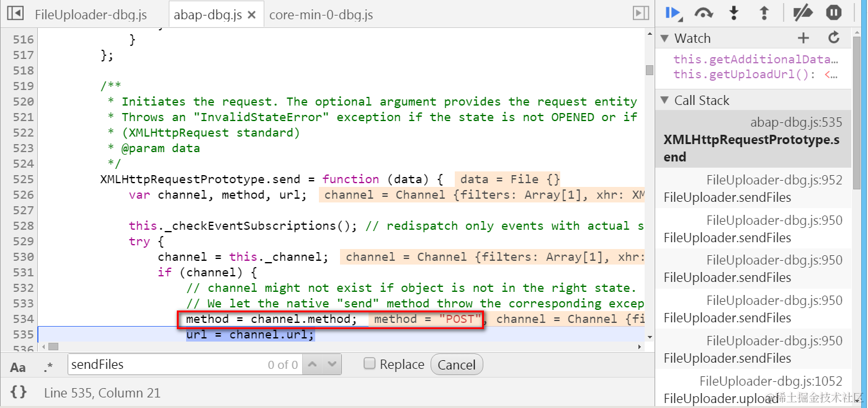Step over next function call
868x408 pixels.
click(704, 13)
